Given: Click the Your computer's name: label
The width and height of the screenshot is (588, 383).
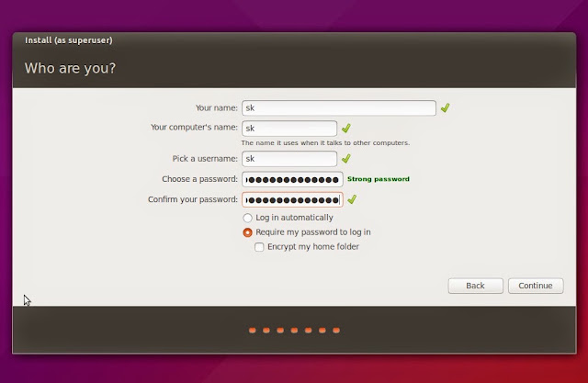Looking at the screenshot, I should [194, 128].
